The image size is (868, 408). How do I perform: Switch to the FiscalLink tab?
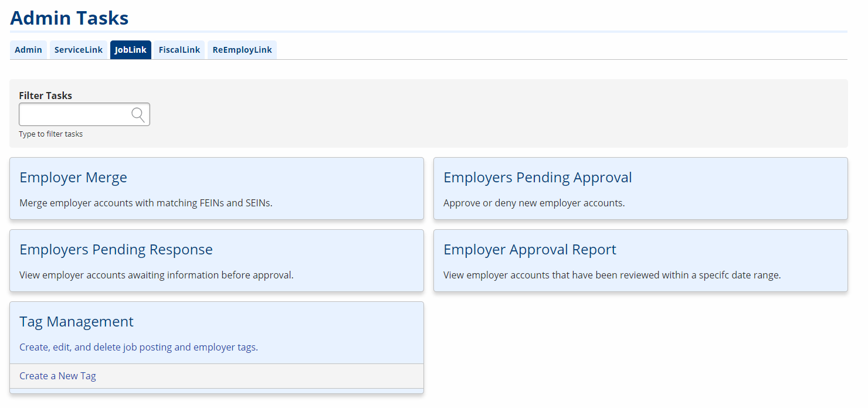tap(179, 50)
